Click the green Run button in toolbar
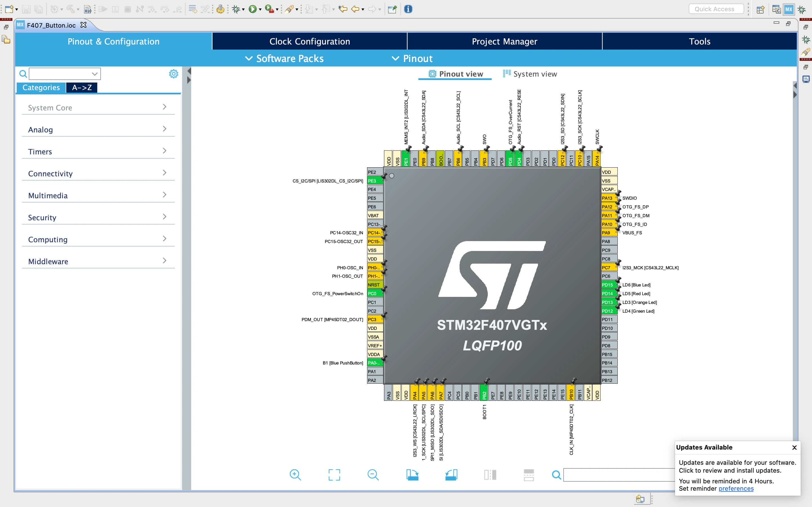Image resolution: width=812 pixels, height=507 pixels. click(x=252, y=9)
